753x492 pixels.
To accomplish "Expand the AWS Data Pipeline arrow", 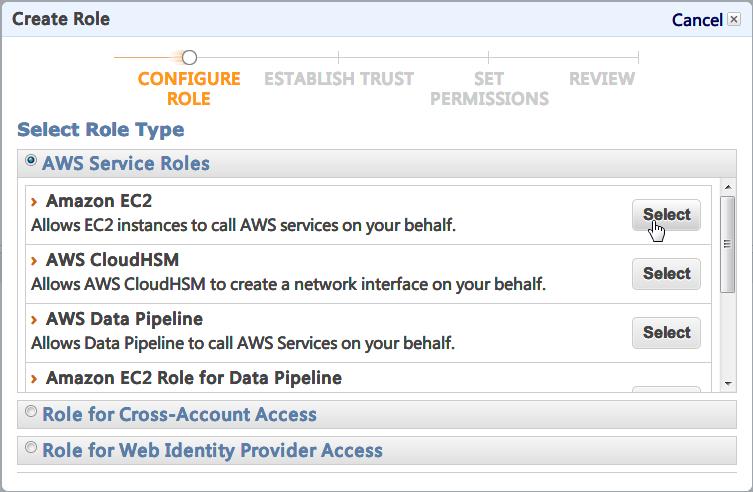I will [x=35, y=320].
